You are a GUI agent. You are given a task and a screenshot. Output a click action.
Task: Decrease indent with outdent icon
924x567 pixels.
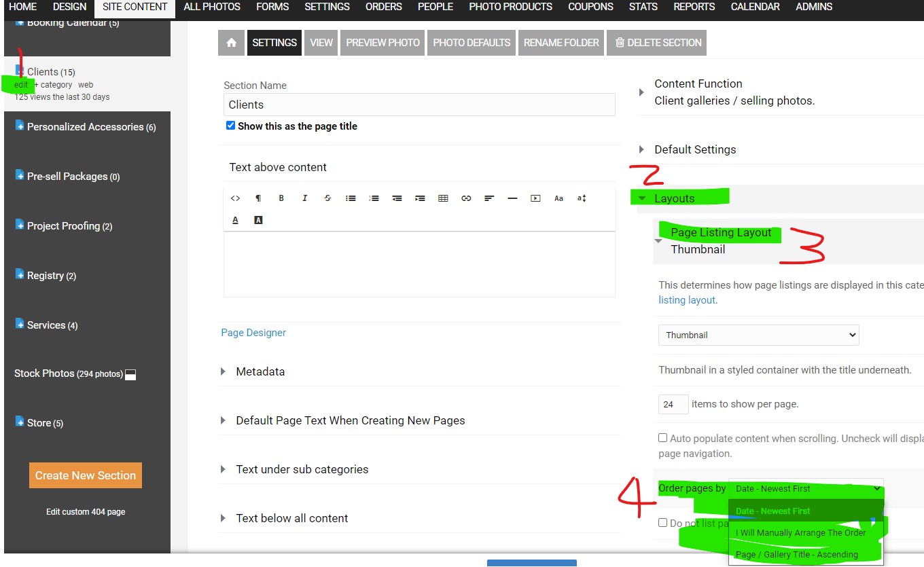(397, 198)
